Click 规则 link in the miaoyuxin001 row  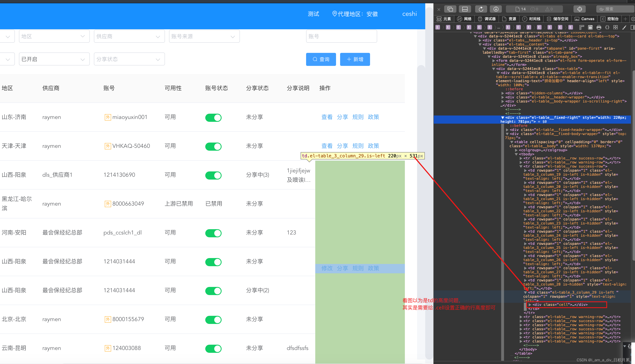click(x=358, y=117)
